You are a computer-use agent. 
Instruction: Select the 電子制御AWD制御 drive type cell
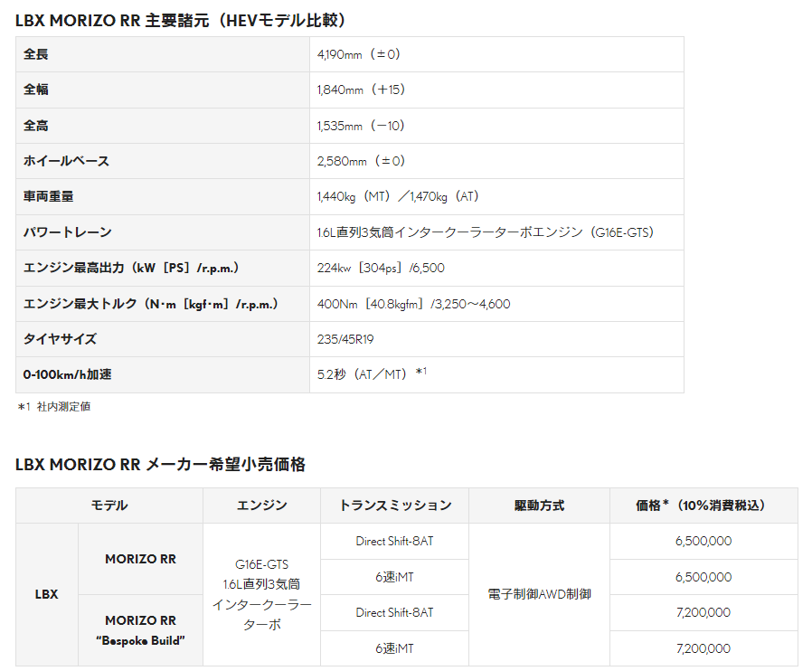point(539,594)
